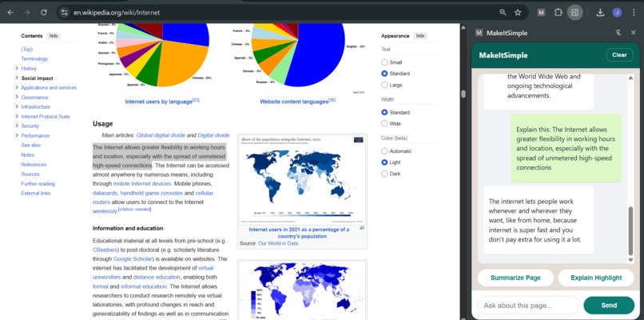Select Wide width option
644x320 pixels.
384,124
